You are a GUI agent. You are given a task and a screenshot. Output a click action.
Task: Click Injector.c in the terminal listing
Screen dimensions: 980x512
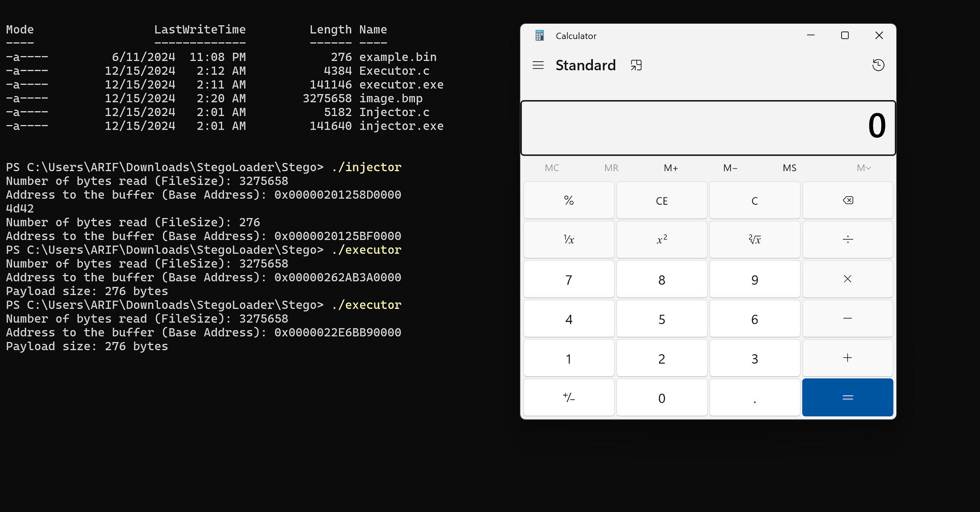pos(394,112)
